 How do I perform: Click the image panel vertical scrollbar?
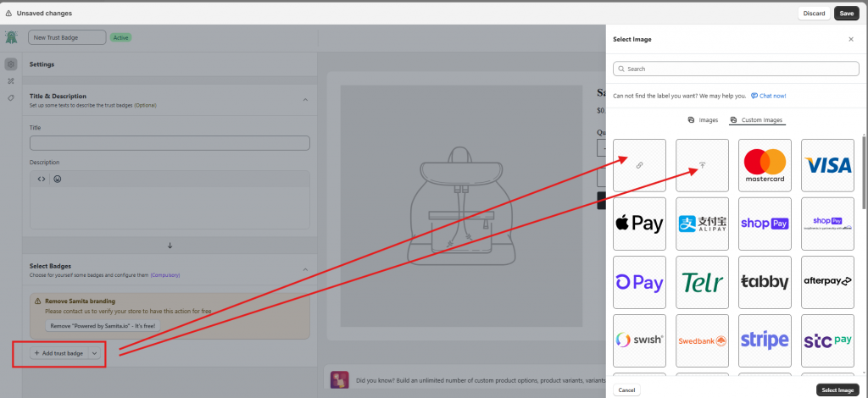coord(864,171)
